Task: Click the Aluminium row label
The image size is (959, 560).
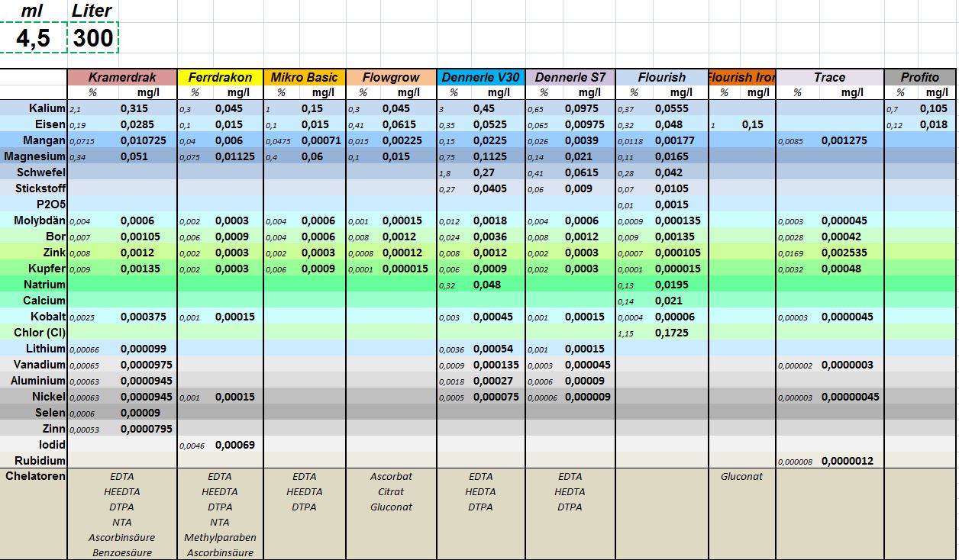Action: coord(38,381)
